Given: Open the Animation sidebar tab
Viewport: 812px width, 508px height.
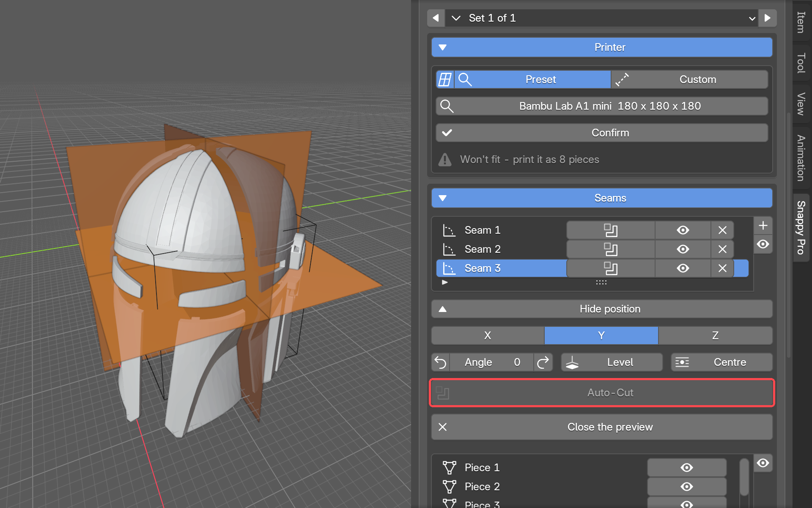Looking at the screenshot, I should click(x=801, y=157).
